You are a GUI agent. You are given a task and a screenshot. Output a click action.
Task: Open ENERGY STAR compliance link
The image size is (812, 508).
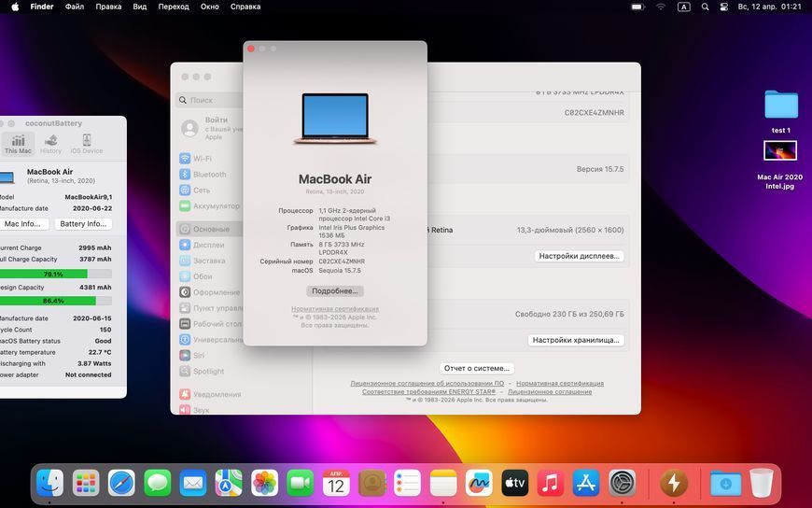coord(428,392)
